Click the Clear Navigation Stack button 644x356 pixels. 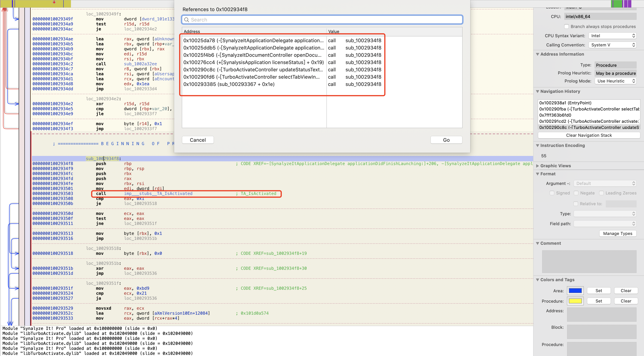[589, 135]
